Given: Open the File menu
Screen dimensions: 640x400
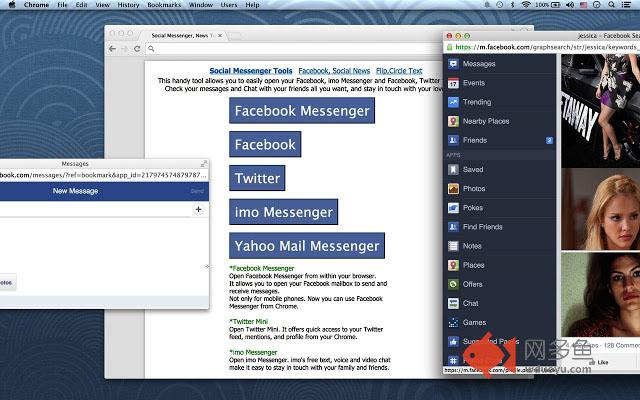Looking at the screenshot, I should (62, 5).
